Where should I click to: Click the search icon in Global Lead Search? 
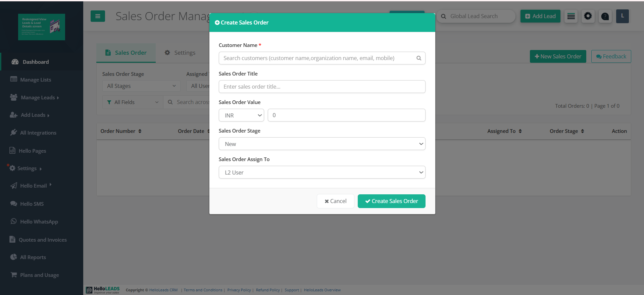444,16
